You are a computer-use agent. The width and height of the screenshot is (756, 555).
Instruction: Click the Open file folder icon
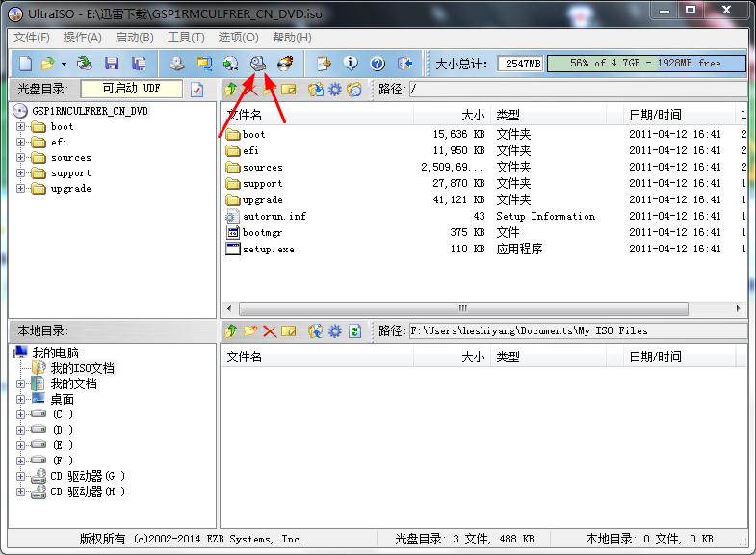coord(48,64)
